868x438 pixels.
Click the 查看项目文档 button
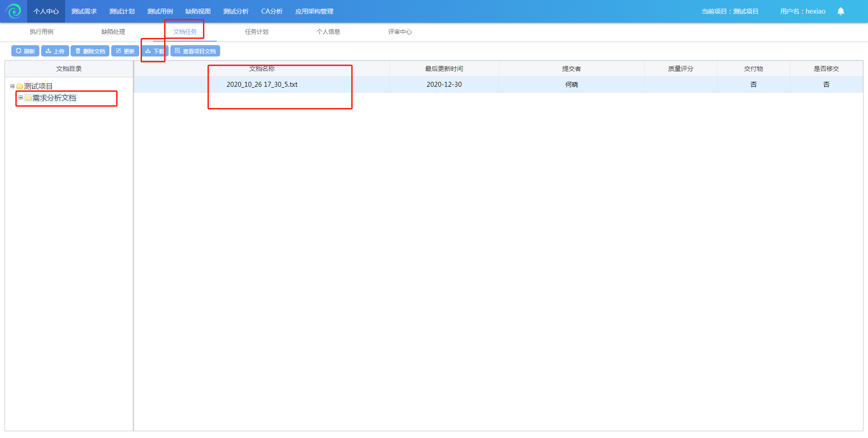coord(195,51)
